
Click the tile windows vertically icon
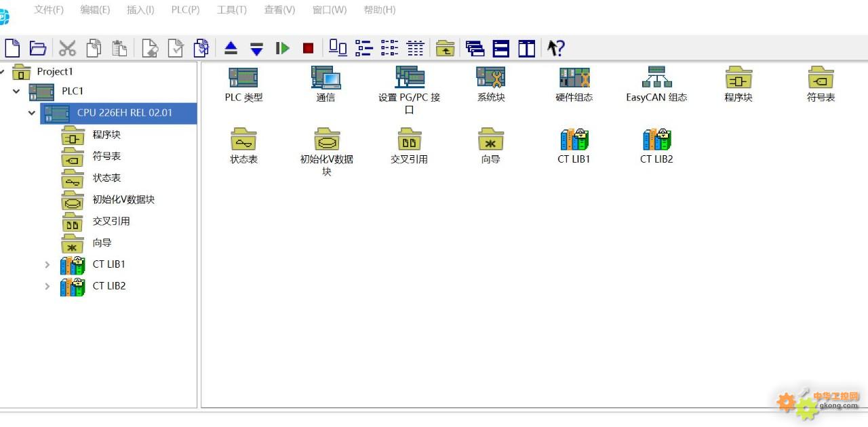click(527, 48)
